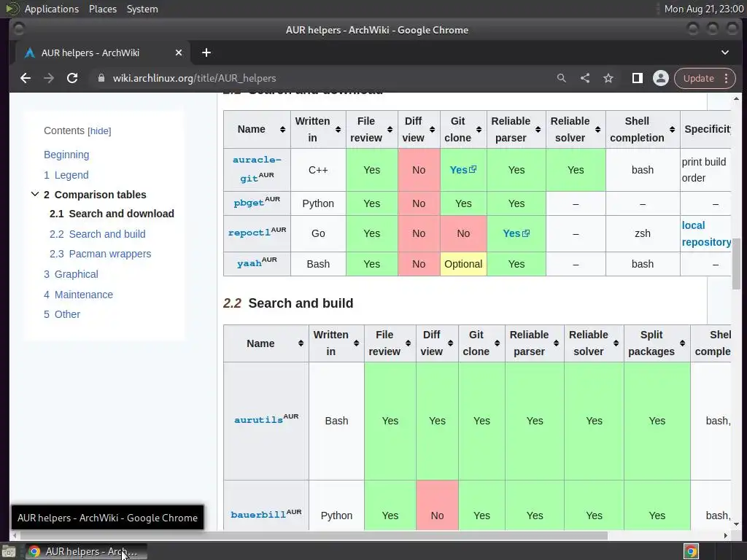Click the clock showing Mon Aug 21

(703, 9)
